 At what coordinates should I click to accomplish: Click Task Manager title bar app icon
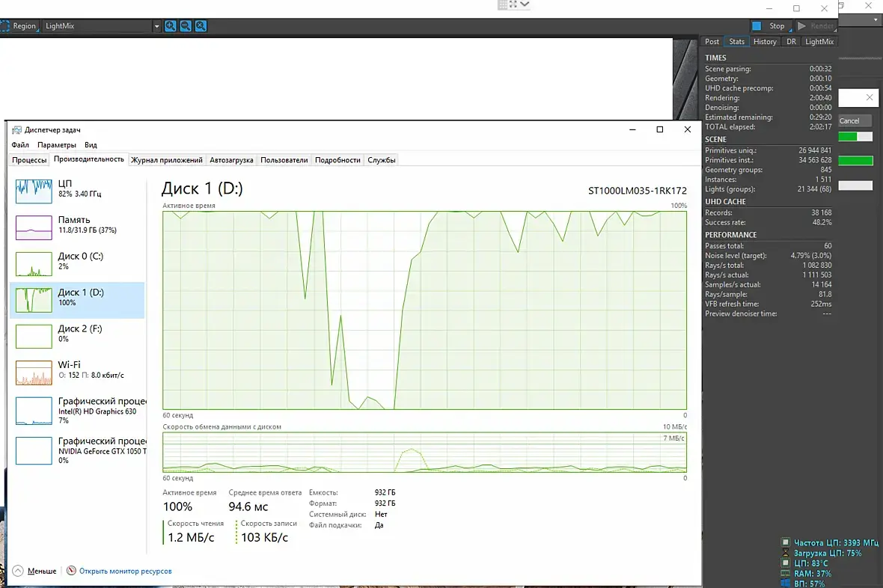tap(17, 130)
